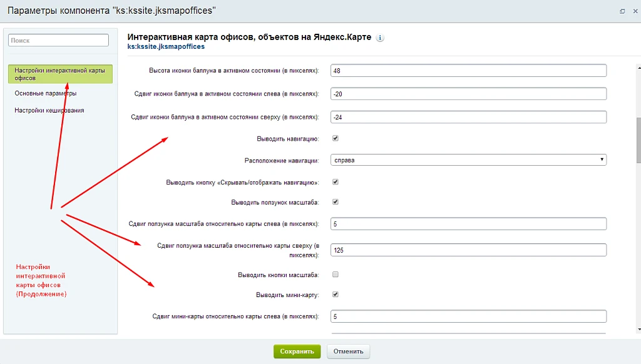The image size is (641, 364).
Task: Open 'Основные параметры' section
Action: coord(45,93)
